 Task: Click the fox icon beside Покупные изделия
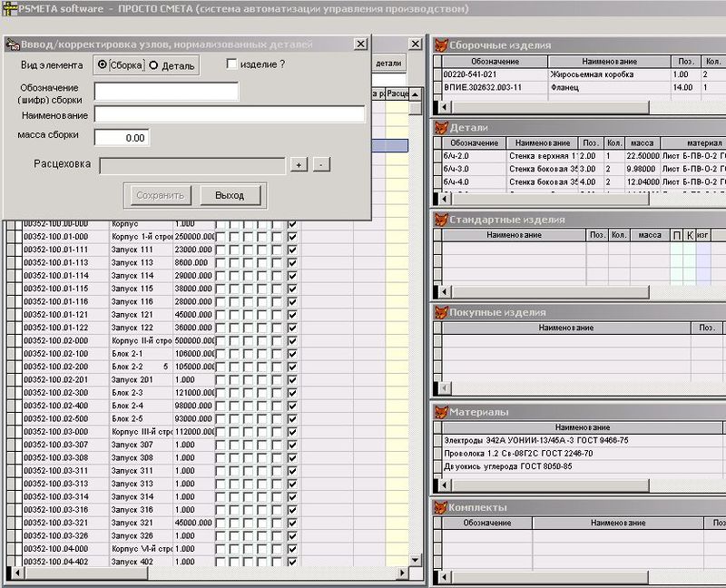pos(441,312)
